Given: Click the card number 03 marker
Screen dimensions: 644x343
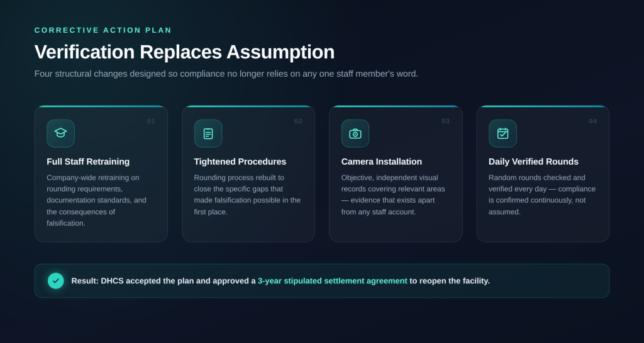Looking at the screenshot, I should pyautogui.click(x=446, y=121).
